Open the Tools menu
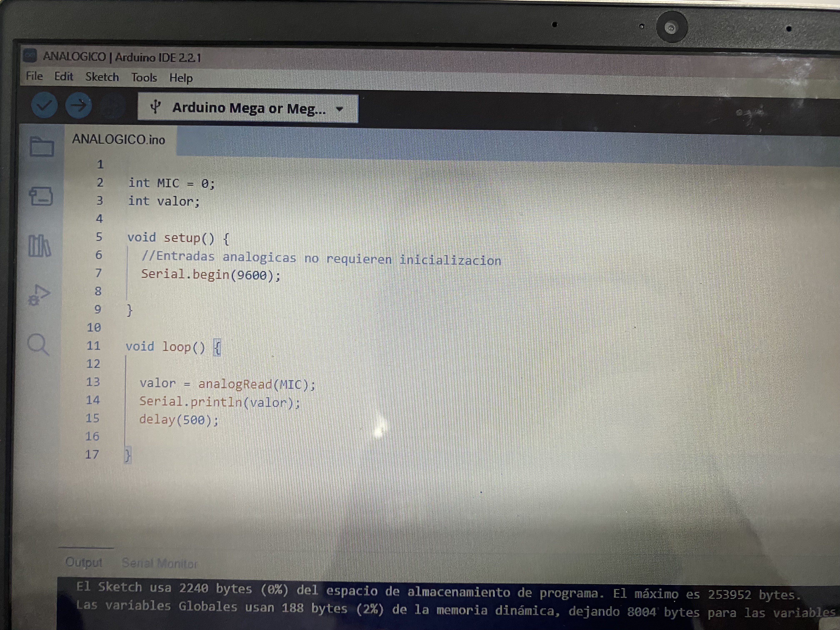The height and width of the screenshot is (630, 840). point(144,77)
